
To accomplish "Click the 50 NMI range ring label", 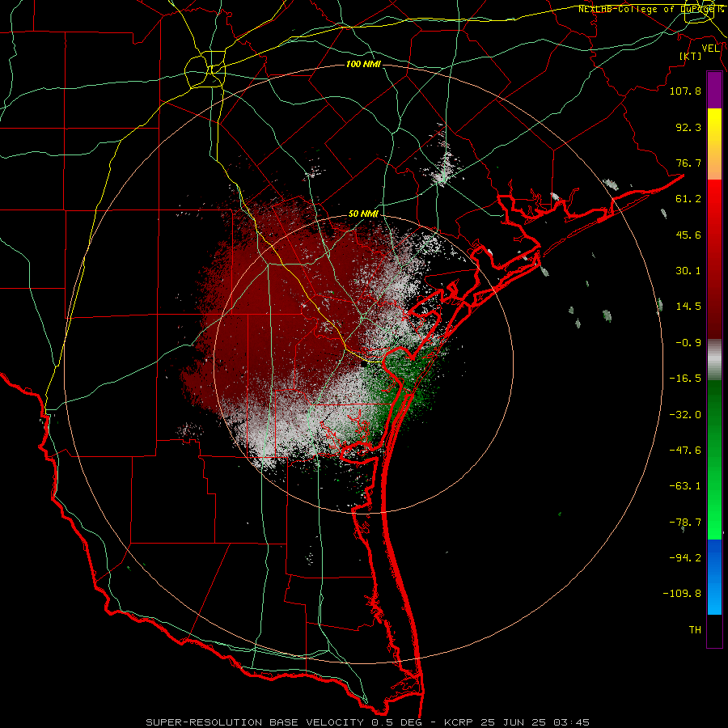I will click(x=363, y=214).
